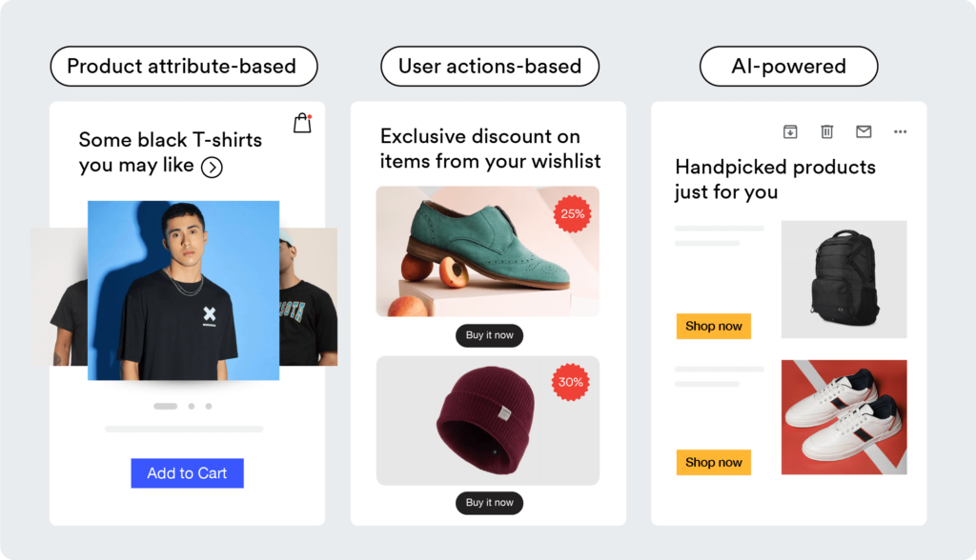Click the archive icon in the email toolbar
Screen dimensions: 976x560
click(789, 131)
